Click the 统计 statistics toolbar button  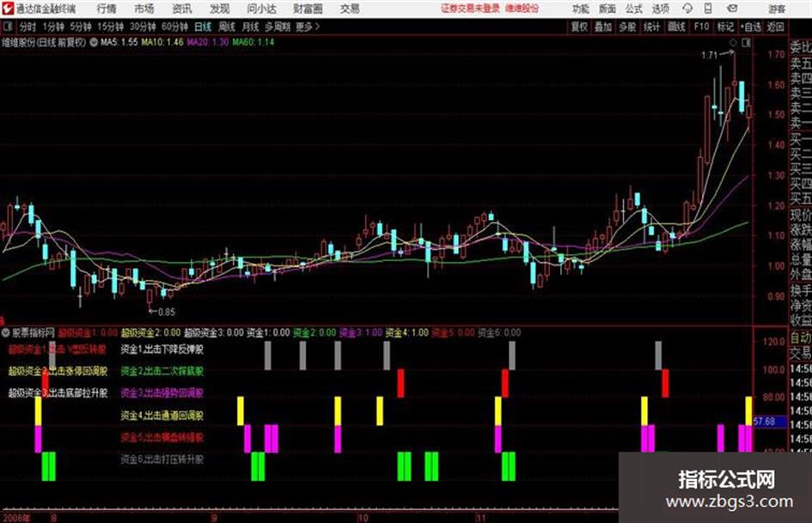(651, 27)
